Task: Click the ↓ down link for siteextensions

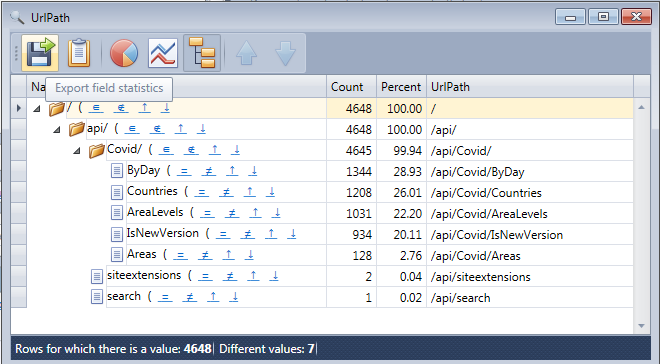Action: 275,276
